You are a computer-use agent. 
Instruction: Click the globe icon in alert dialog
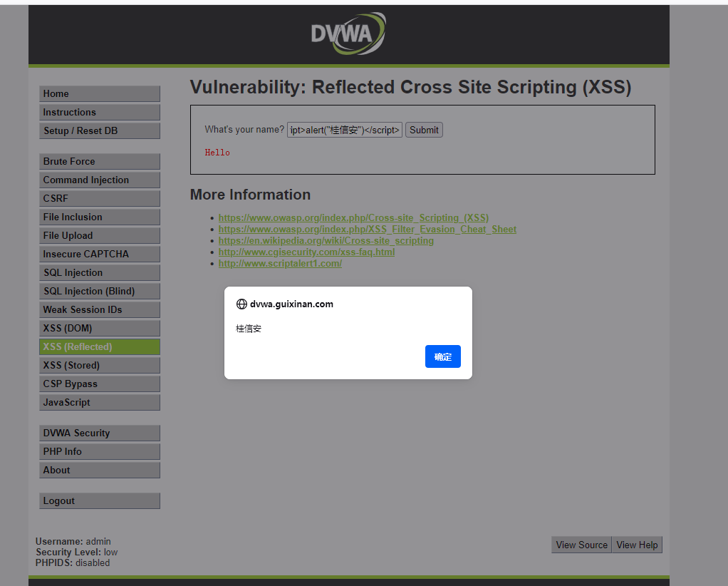coord(241,304)
